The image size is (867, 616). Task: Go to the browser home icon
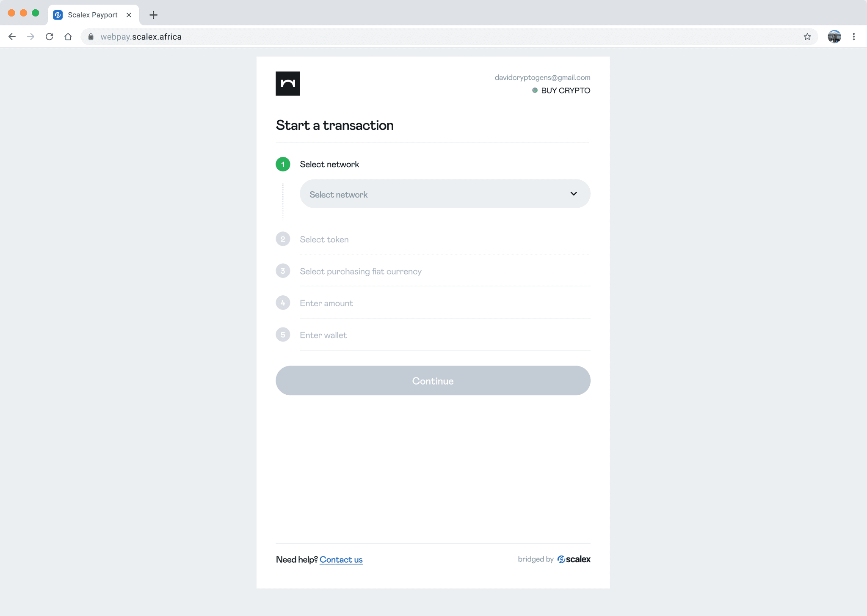(68, 37)
